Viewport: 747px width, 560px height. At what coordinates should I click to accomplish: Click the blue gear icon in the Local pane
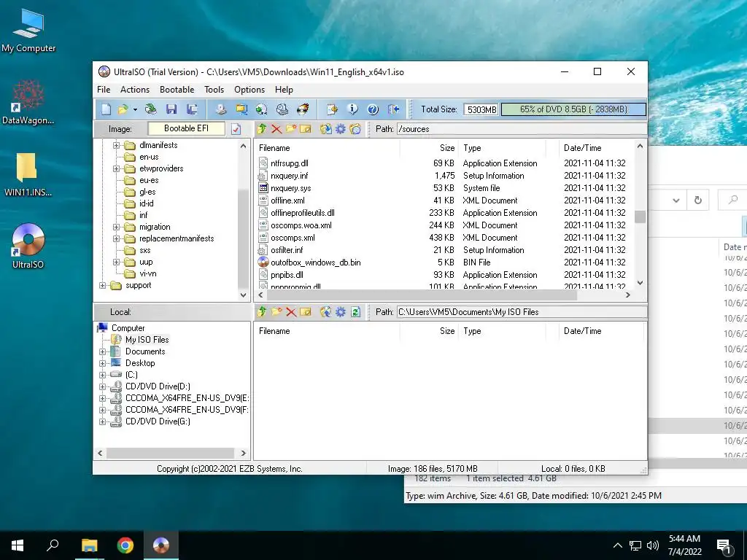pos(340,312)
